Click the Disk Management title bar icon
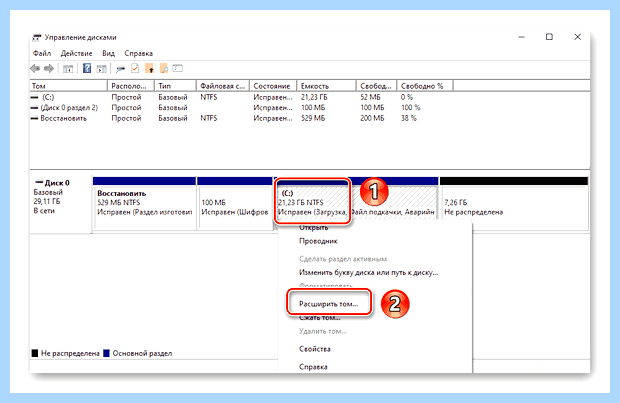Image resolution: width=620 pixels, height=403 pixels. point(36,38)
